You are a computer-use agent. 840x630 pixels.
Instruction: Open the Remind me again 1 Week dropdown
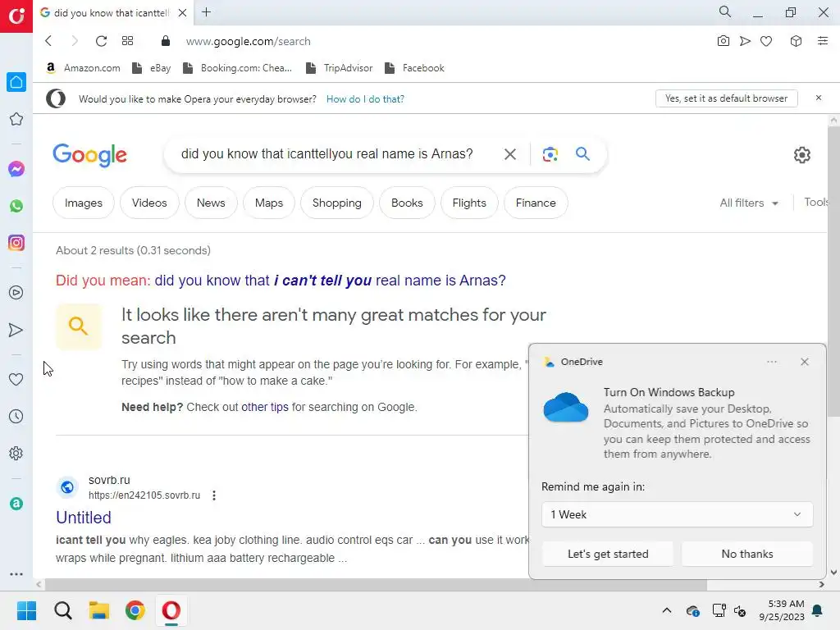point(677,514)
